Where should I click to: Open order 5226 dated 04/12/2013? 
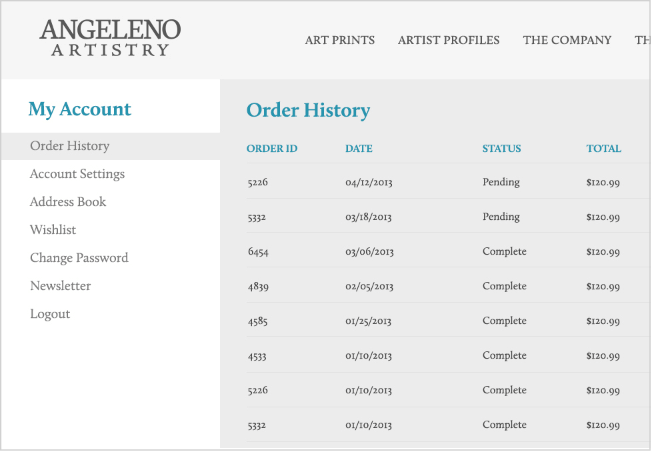[448, 182]
